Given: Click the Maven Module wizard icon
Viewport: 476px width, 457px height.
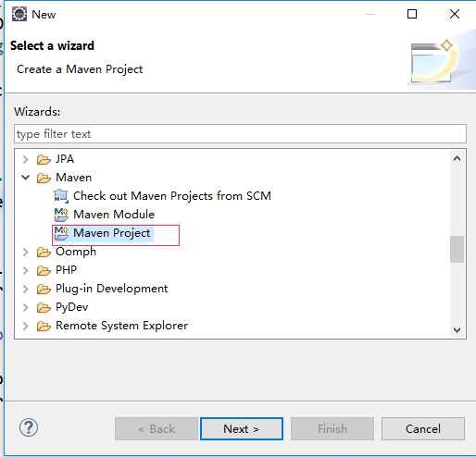Looking at the screenshot, I should [x=61, y=215].
